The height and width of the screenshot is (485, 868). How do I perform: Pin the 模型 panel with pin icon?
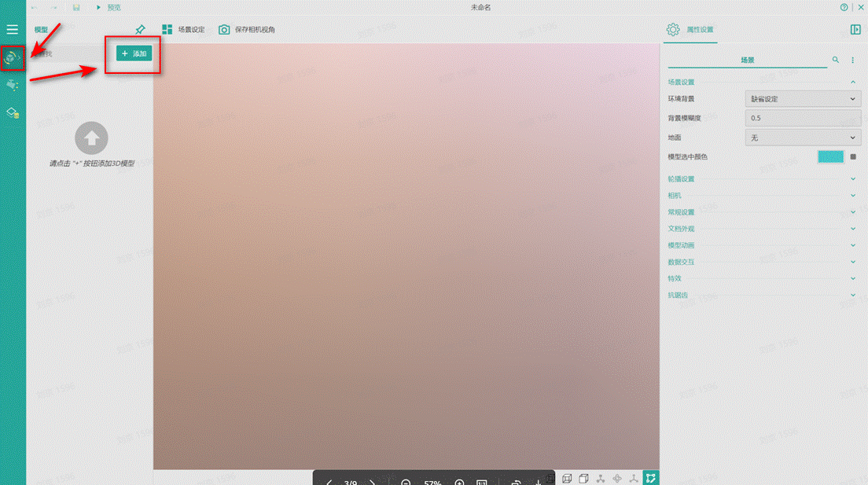click(140, 29)
